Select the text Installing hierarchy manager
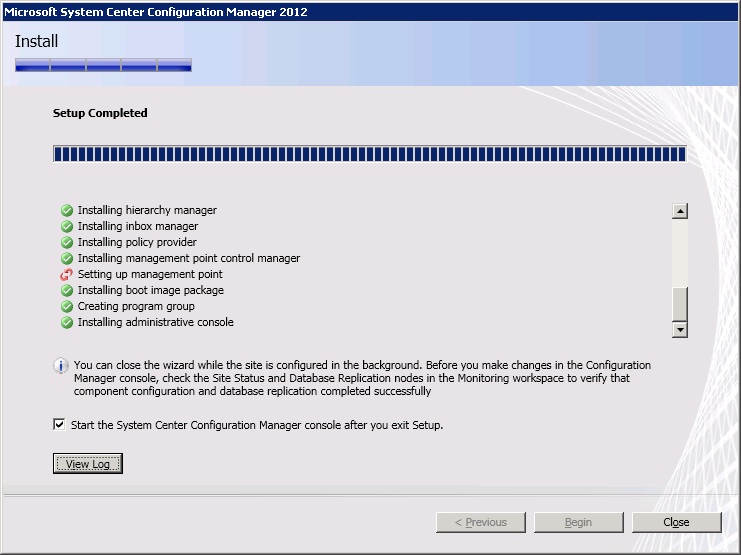This screenshot has height=555, width=741. [147, 210]
